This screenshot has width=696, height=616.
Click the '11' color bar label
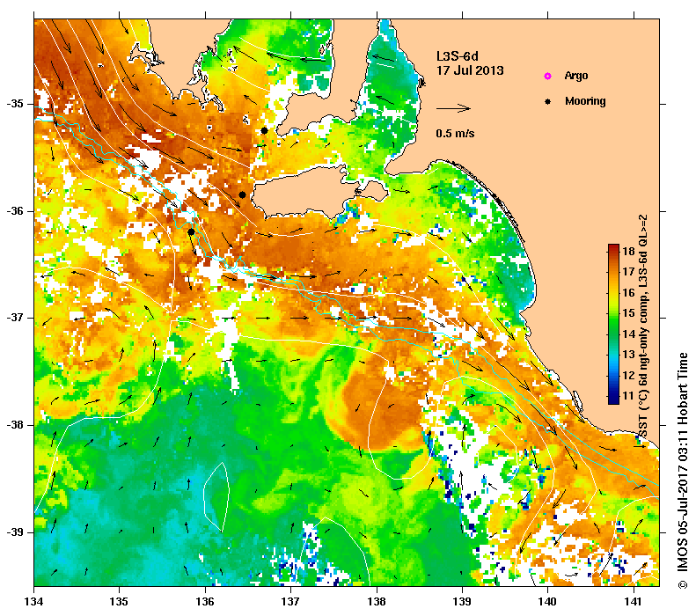(x=628, y=395)
